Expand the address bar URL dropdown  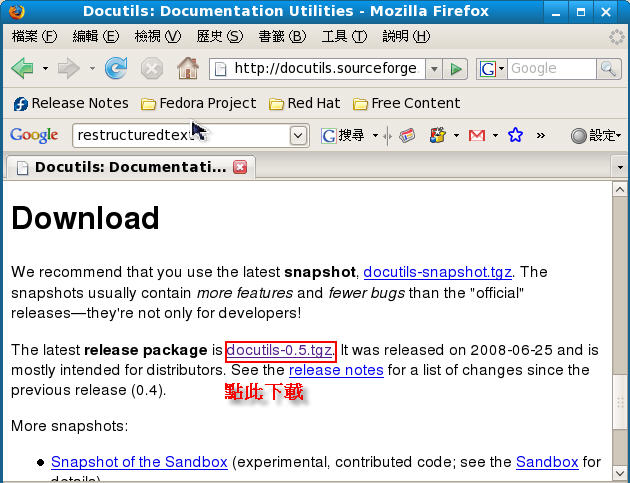[434, 69]
